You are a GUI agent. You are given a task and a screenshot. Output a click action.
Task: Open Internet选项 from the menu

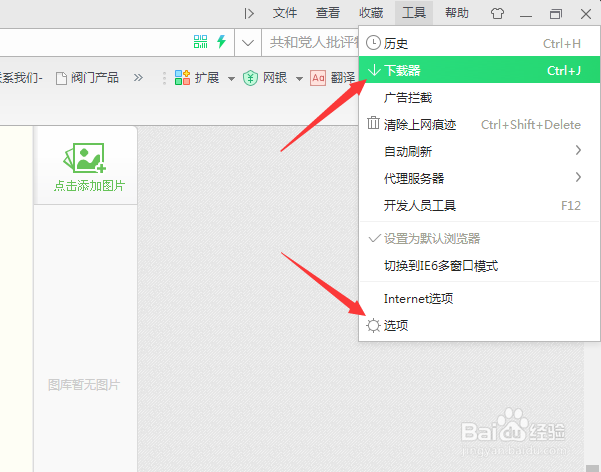tap(479, 298)
